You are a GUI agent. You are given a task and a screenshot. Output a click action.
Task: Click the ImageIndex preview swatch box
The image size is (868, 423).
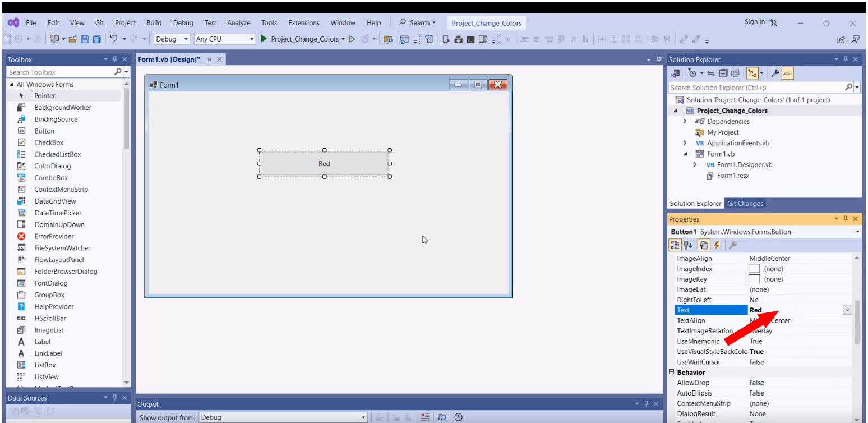(754, 269)
